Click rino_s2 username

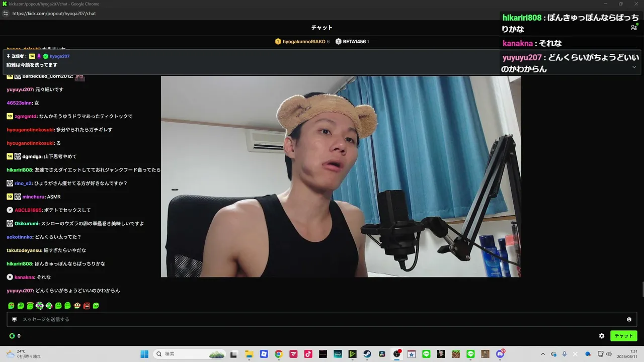tap(23, 184)
